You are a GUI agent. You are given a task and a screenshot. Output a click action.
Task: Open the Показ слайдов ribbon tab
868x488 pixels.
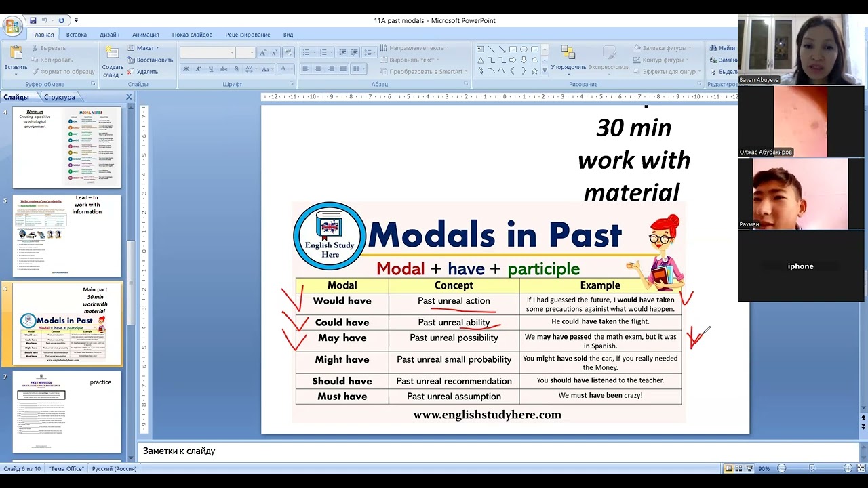[192, 35]
